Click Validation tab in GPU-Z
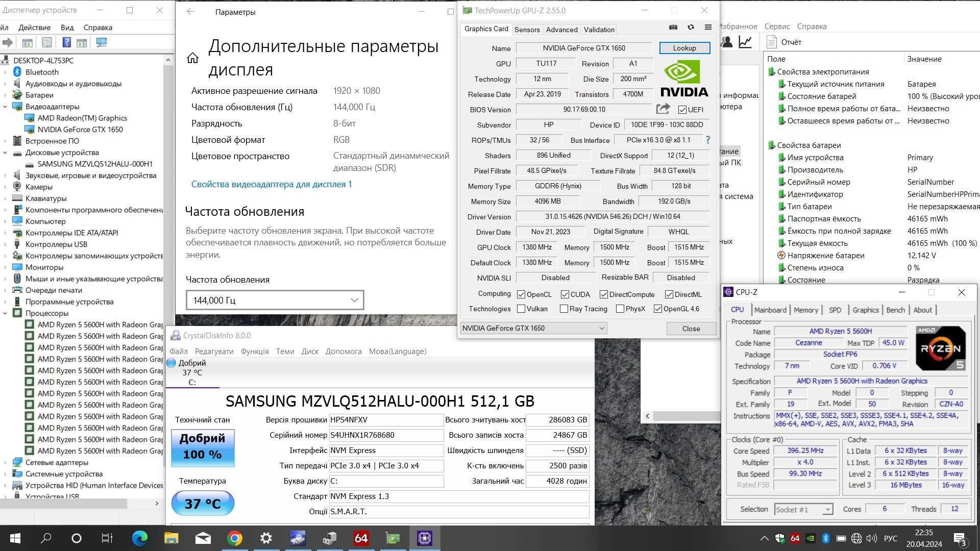Viewport: 980px width, 551px height. [599, 29]
